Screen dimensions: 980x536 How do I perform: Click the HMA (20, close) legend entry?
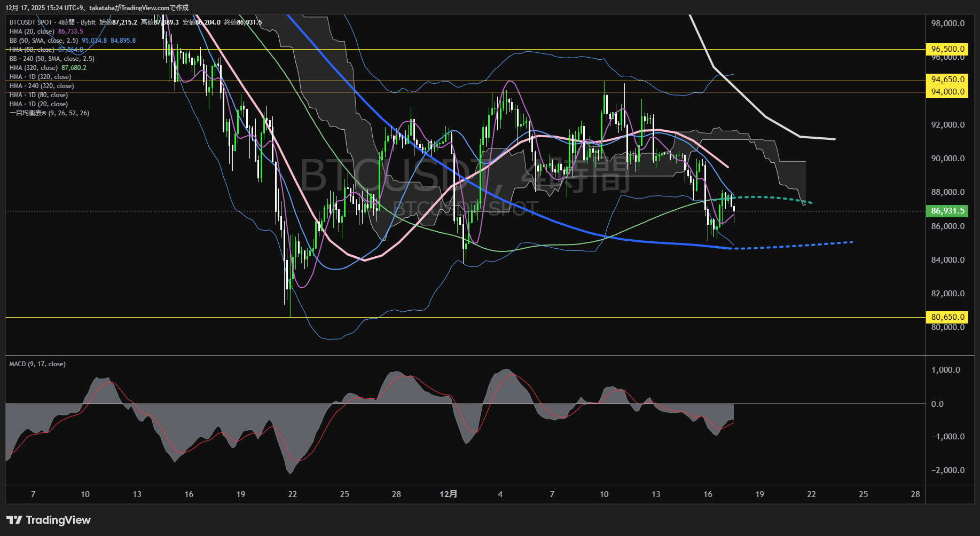click(x=32, y=31)
